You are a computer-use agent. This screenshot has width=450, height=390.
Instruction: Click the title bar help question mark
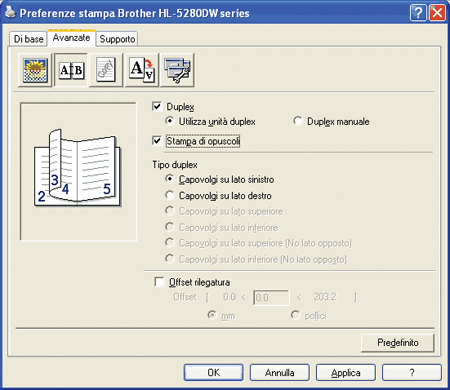418,13
